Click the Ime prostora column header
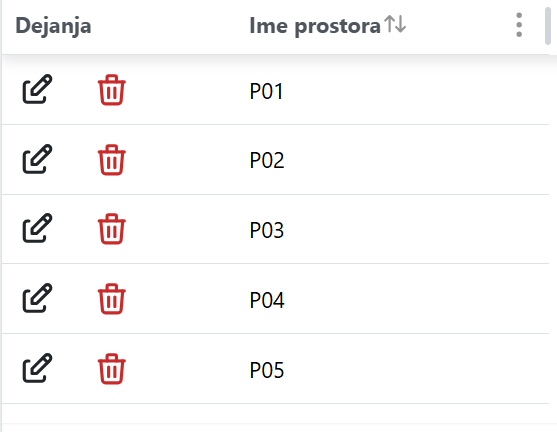Viewport: 557px width, 432px height. point(315,26)
